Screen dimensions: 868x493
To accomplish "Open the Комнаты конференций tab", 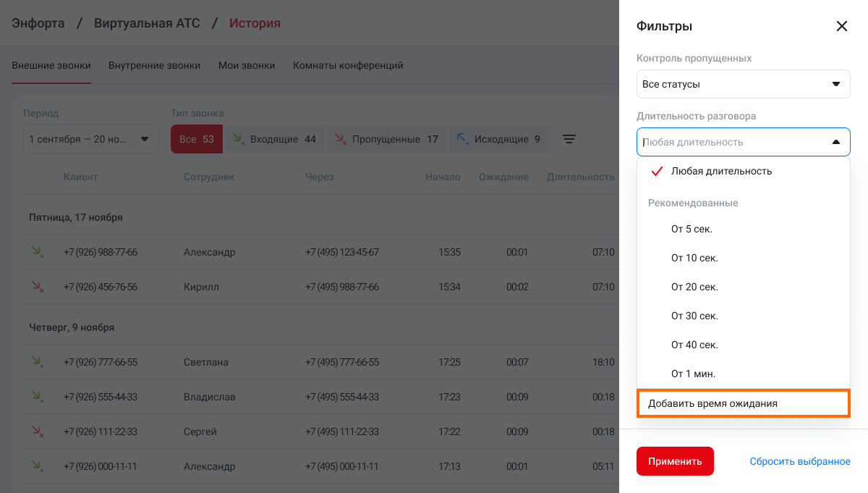I will click(x=348, y=65).
